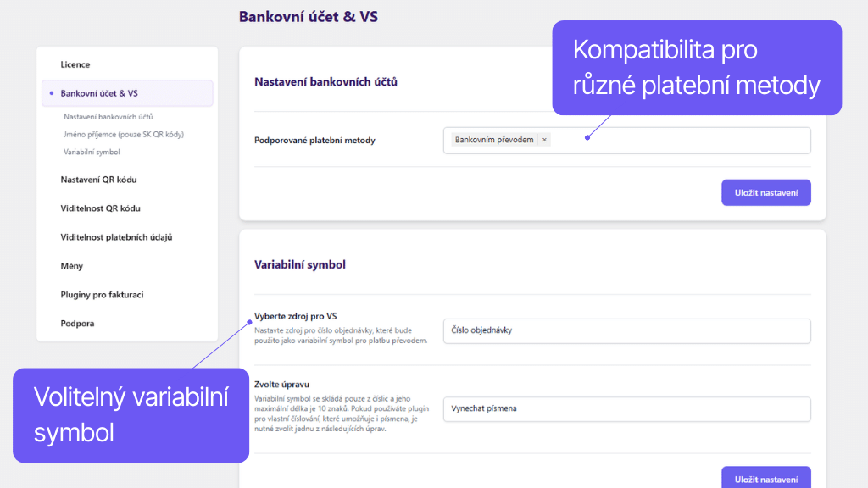This screenshot has height=488, width=868.
Task: Go to "Nastavení QR kódu" settings
Action: tap(97, 179)
